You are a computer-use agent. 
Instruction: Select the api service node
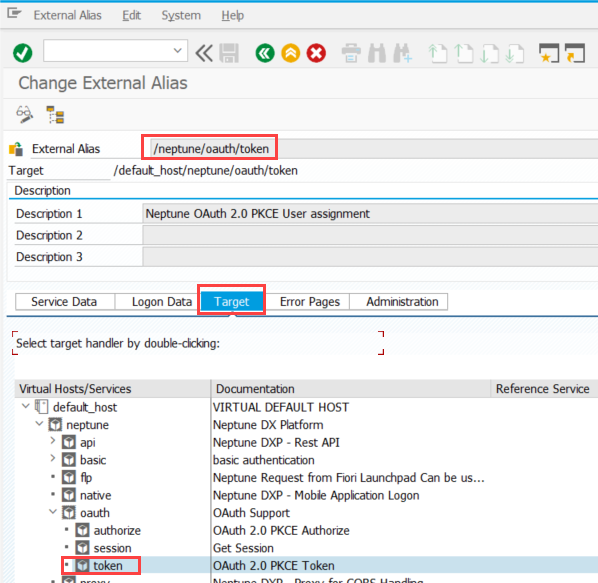point(87,442)
